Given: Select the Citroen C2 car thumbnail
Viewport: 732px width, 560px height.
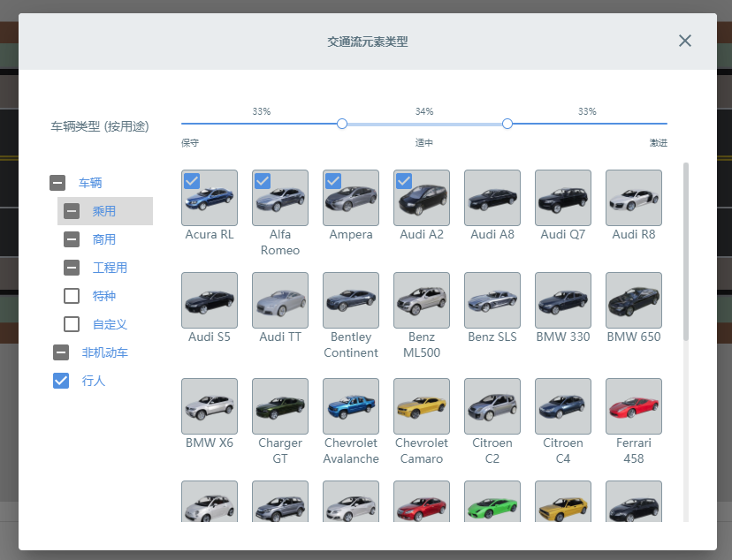Looking at the screenshot, I should [492, 406].
